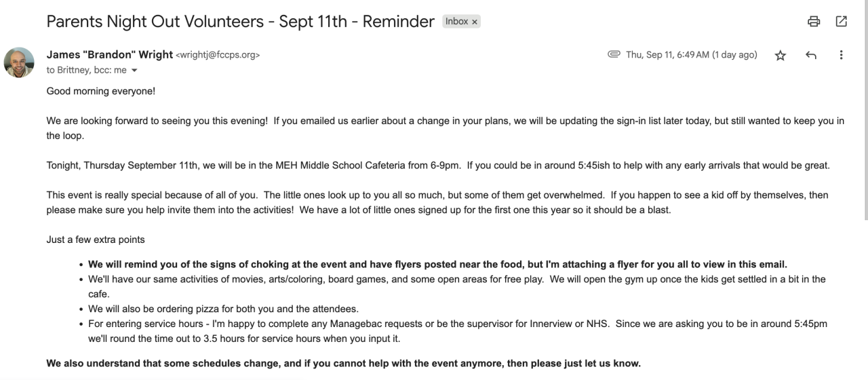The width and height of the screenshot is (868, 380).
Task: Click the "Good morning everyone!" greeting
Action: click(100, 90)
